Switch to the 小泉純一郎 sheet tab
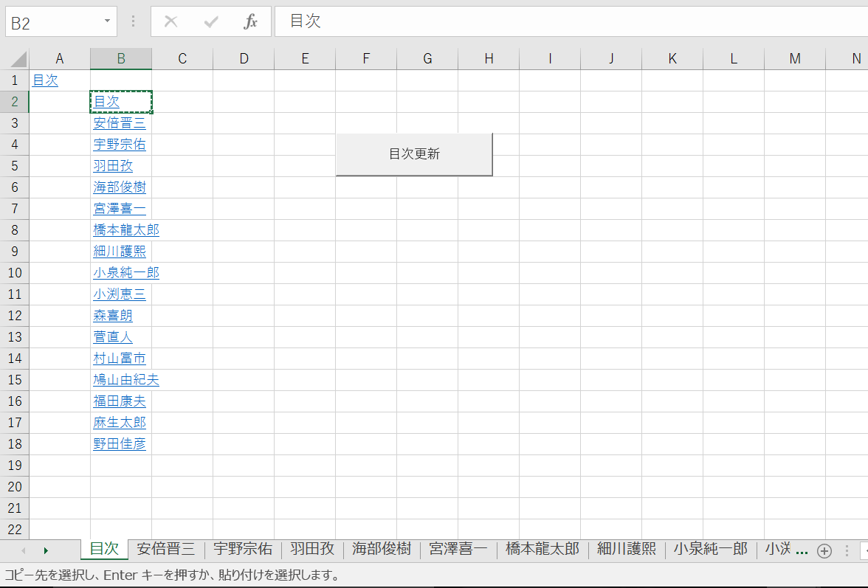This screenshot has width=868, height=588. tap(710, 549)
